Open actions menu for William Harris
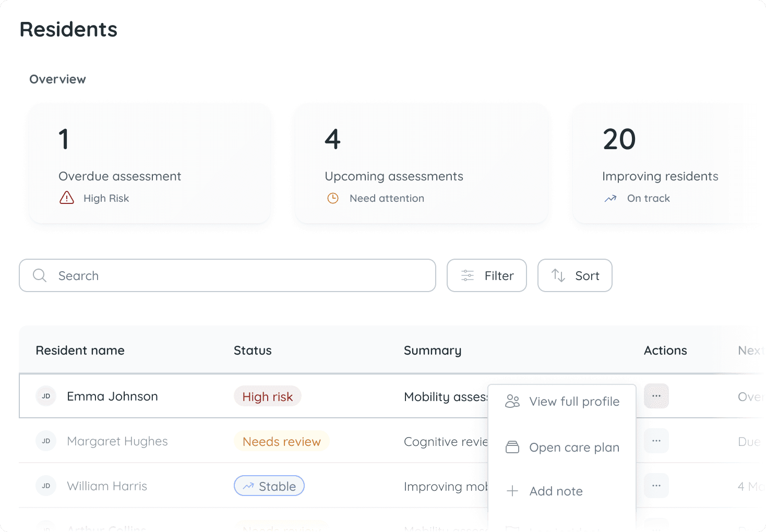 656,486
